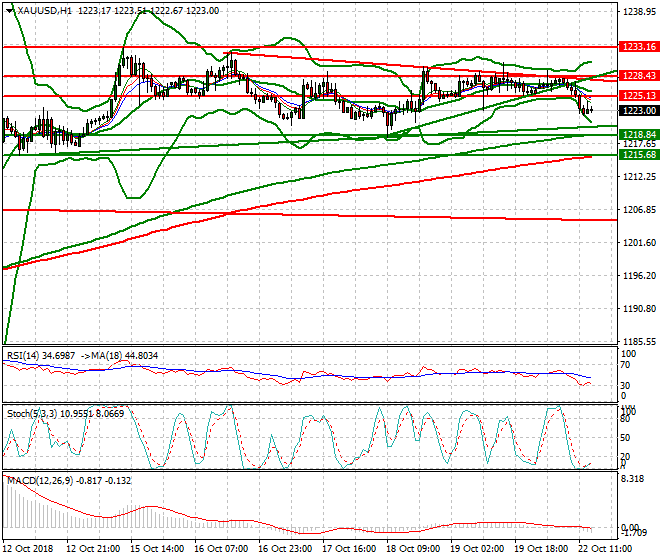Select the MACD(12,26,9) indicator label
This screenshot has height=560, width=660.
[x=40, y=480]
